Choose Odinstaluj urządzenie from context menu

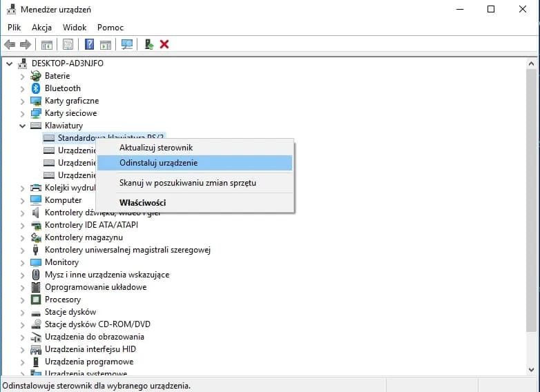tap(158, 163)
